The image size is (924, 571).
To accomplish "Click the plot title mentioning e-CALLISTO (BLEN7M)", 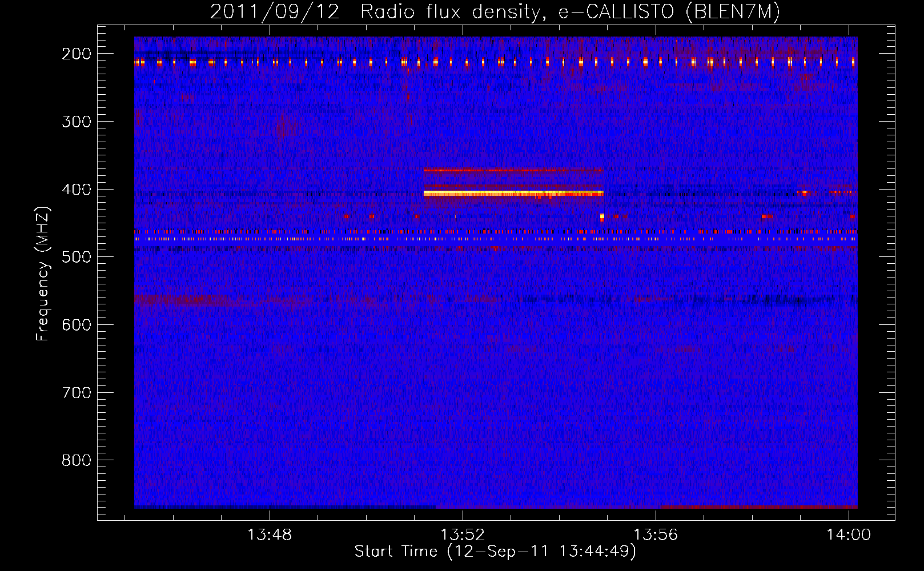I will pos(495,11).
